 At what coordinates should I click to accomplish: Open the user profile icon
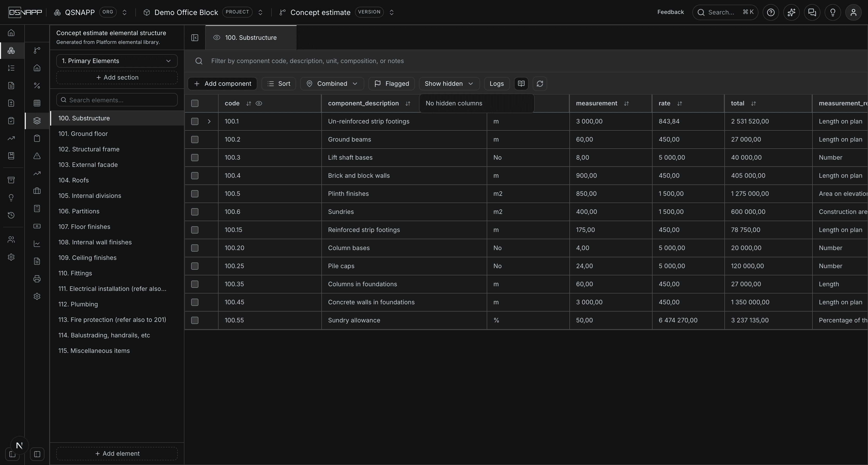click(853, 12)
